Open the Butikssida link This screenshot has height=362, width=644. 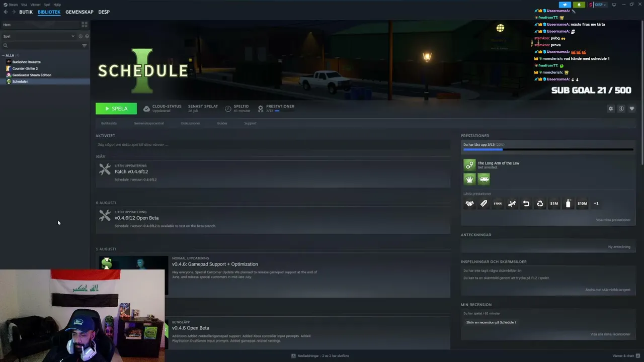(109, 123)
